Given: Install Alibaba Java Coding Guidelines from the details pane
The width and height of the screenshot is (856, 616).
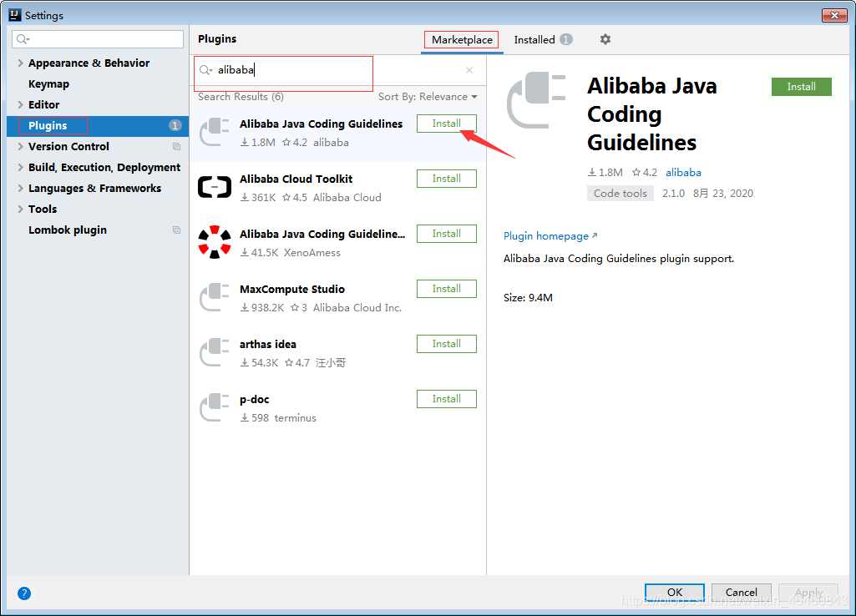Looking at the screenshot, I should click(800, 86).
